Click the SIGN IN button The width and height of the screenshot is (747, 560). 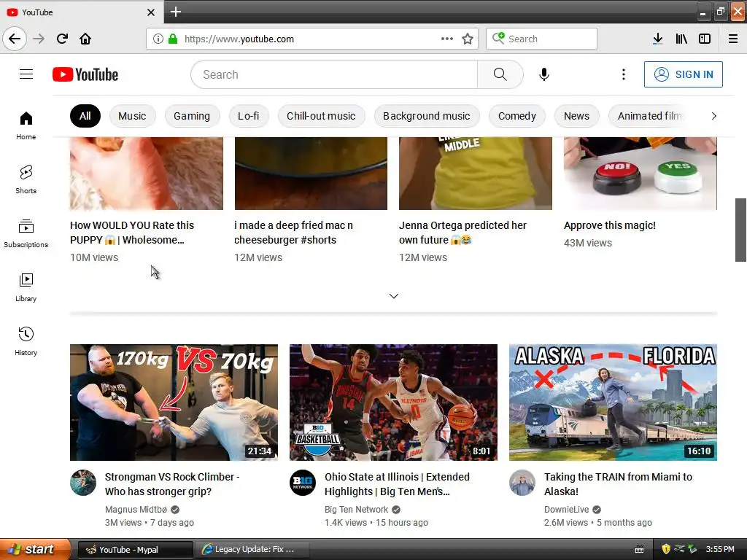pos(683,74)
